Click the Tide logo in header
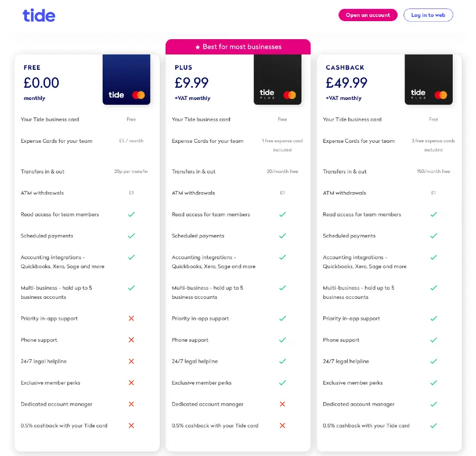476x456 pixels. 39,15
